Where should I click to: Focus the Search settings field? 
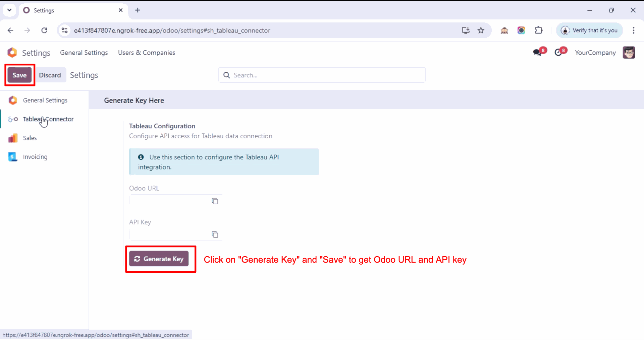click(322, 75)
